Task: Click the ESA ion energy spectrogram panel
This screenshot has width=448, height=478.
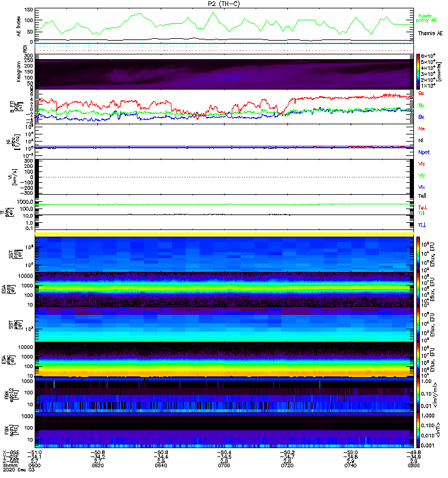Action: (x=224, y=290)
